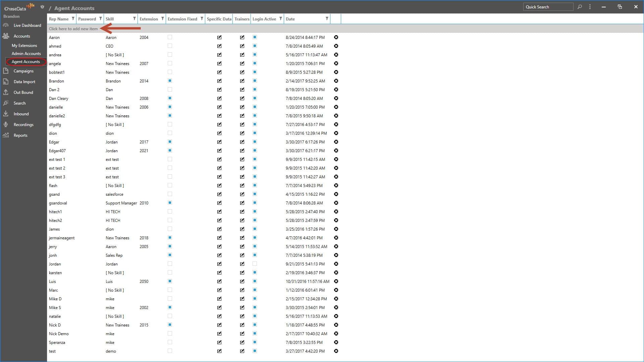Click the Recordings microphone icon

pyautogui.click(x=6, y=125)
